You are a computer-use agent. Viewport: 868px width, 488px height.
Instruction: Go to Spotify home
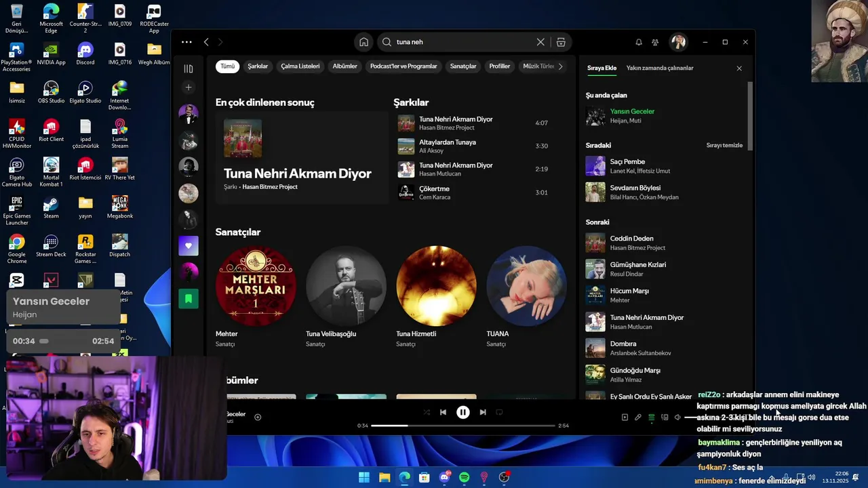[364, 42]
